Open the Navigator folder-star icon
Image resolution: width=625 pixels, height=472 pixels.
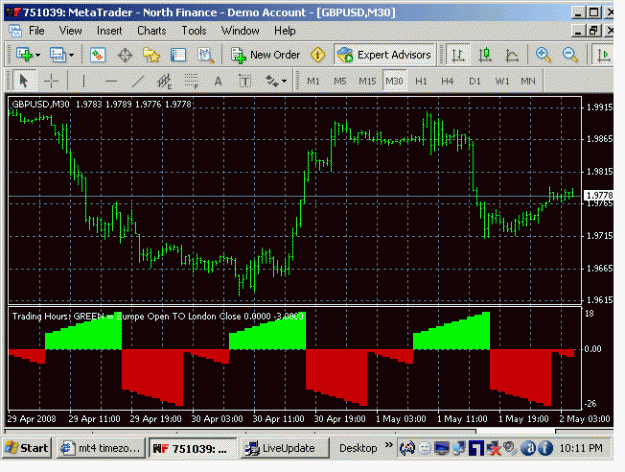(151, 55)
